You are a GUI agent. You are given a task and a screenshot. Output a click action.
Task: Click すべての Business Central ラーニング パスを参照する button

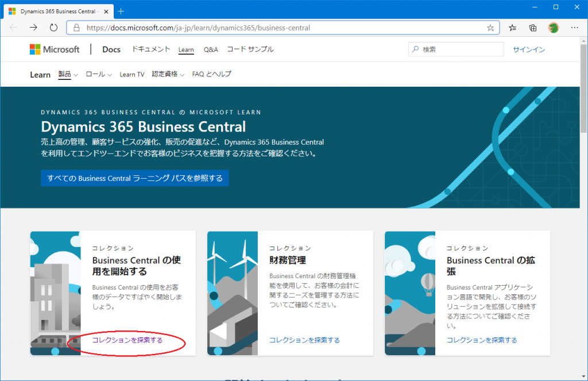tap(134, 178)
